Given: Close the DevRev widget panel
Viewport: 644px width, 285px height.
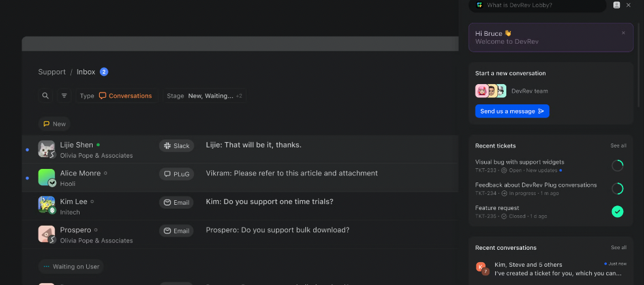Looking at the screenshot, I should coord(628,5).
